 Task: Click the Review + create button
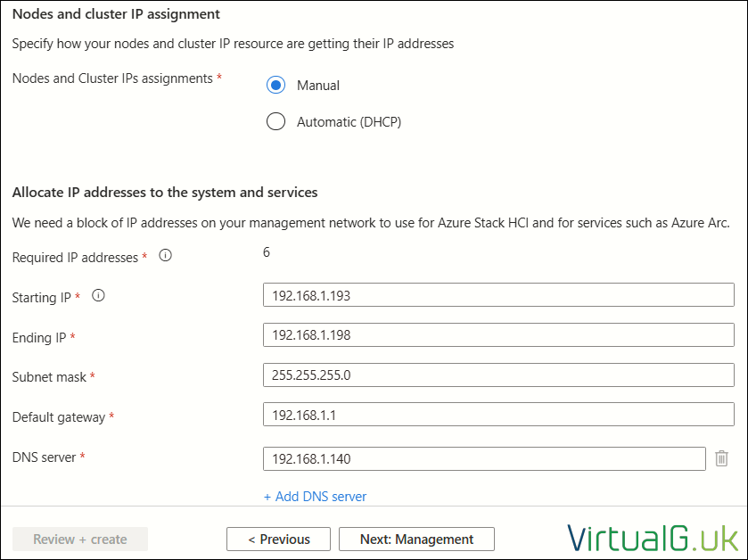coord(80,539)
